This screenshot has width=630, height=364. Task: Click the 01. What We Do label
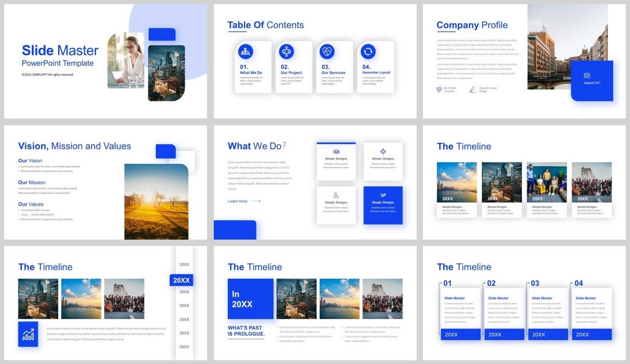pyautogui.click(x=251, y=69)
